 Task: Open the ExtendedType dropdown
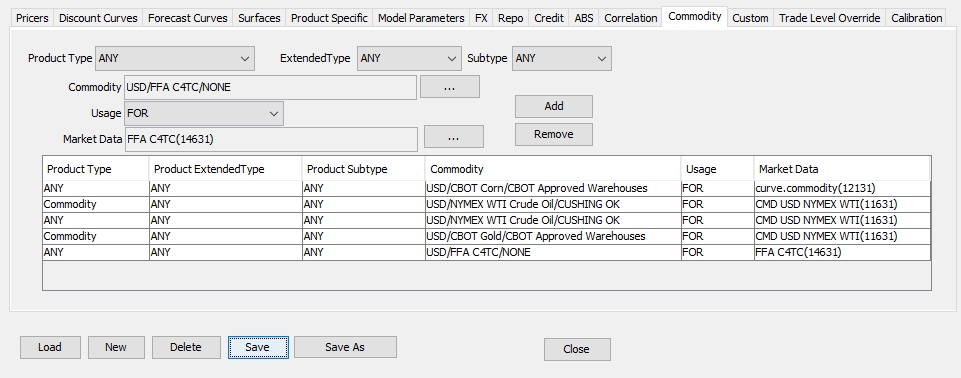pos(409,58)
